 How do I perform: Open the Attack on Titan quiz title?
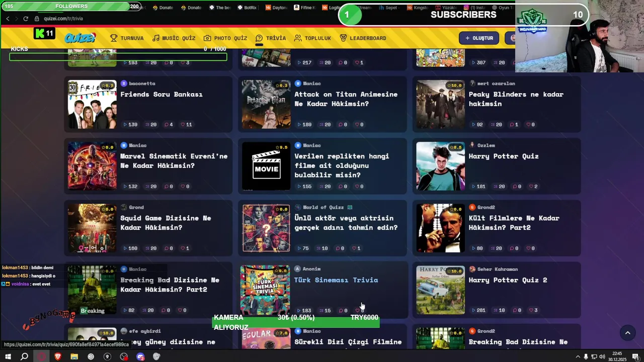(x=346, y=99)
